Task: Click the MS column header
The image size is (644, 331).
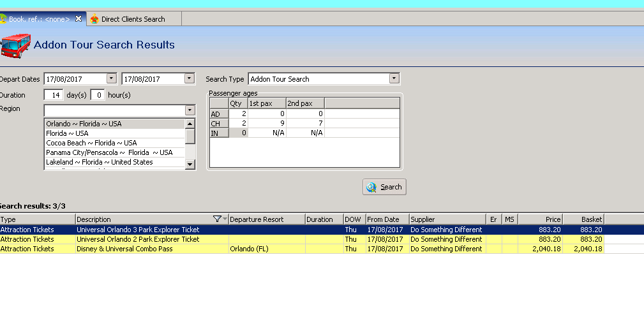Action: pos(510,219)
